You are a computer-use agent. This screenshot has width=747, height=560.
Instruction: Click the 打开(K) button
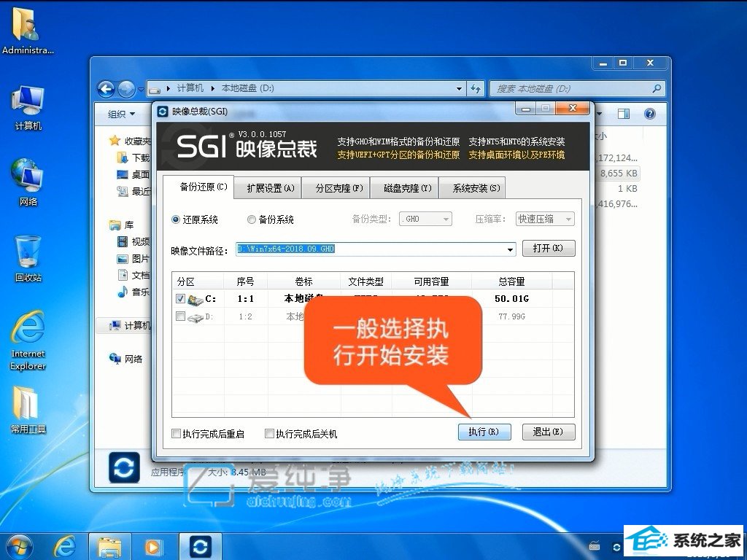549,248
